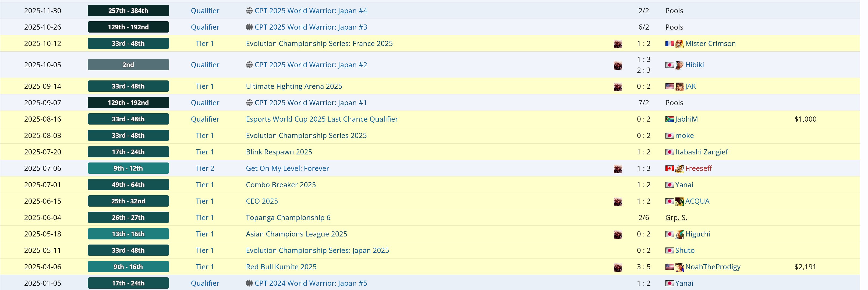Click the 2nd place badge for CPT Japan #2
This screenshot has height=290, width=868.
point(128,65)
